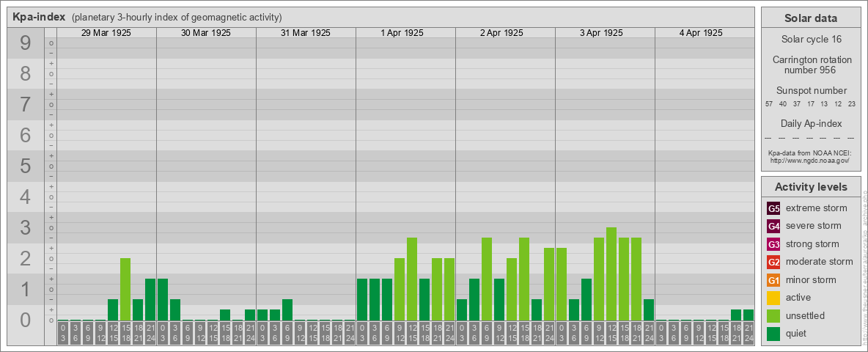This screenshot has height=352, width=868.
Task: Click the 4 Apr 21-24 hour label
Action: point(749,334)
